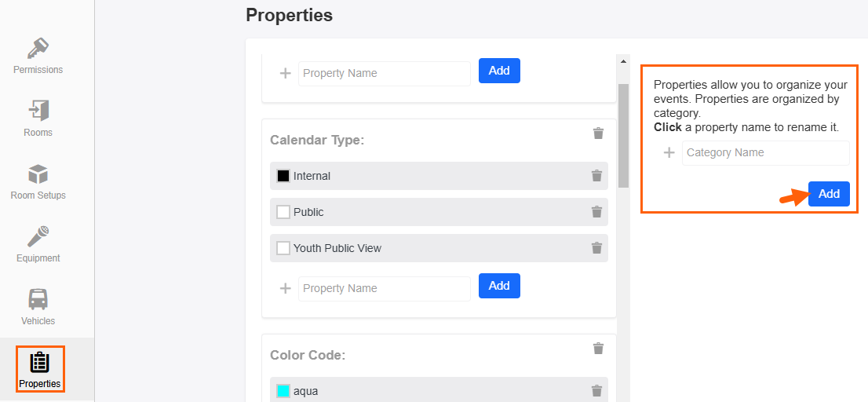The image size is (868, 402).
Task: Click the black swatch beside Internal
Action: tap(283, 176)
